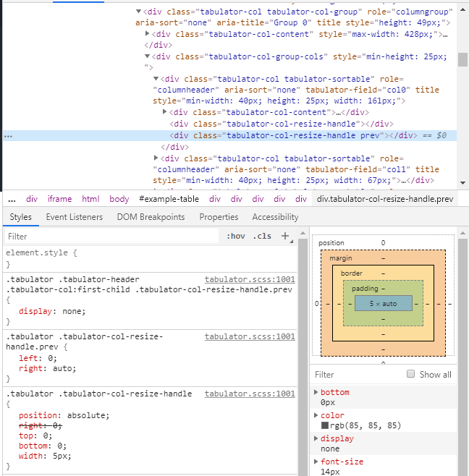The image size is (469, 476).
Task: Expand the computed bottom property
Action: [x=316, y=392]
